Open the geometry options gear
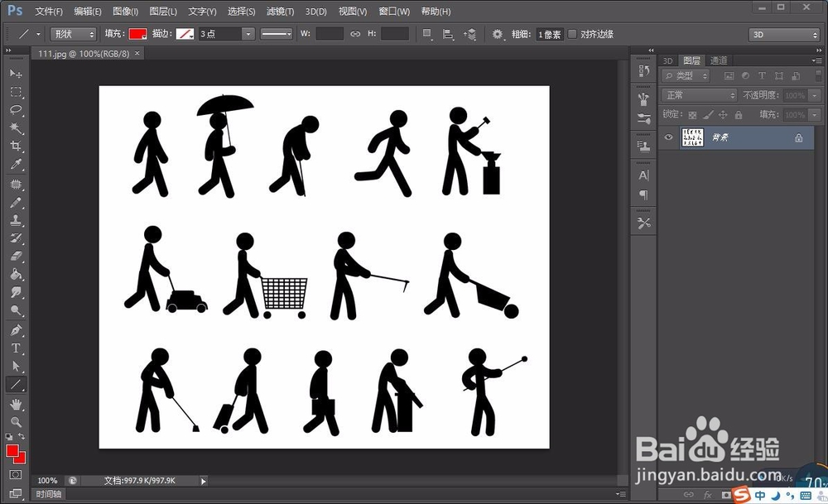 [498, 34]
